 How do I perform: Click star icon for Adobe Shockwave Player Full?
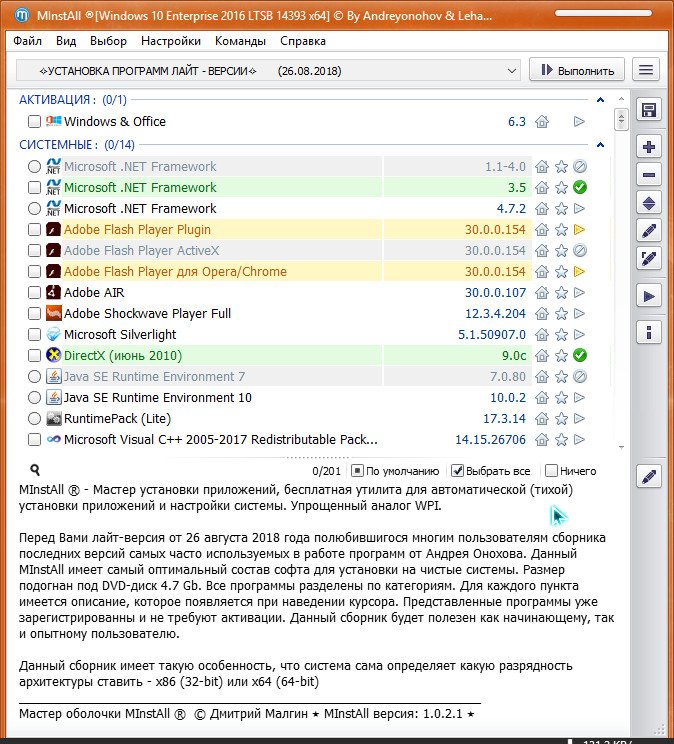pos(561,314)
